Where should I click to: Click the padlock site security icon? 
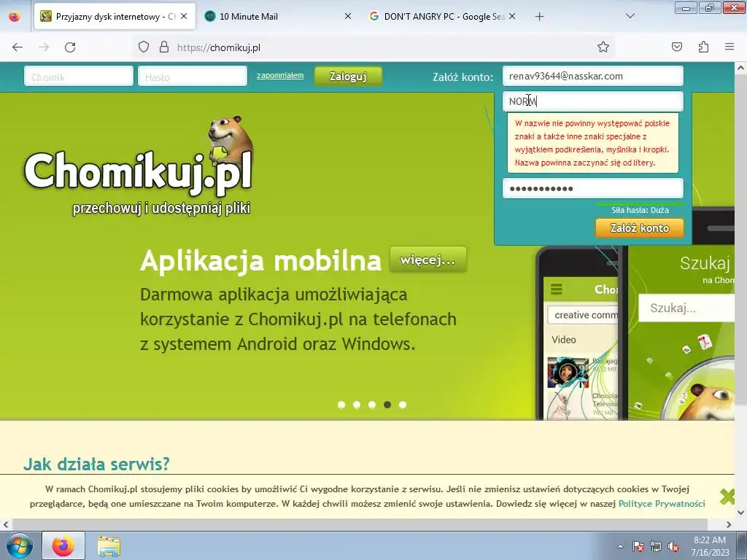click(164, 47)
